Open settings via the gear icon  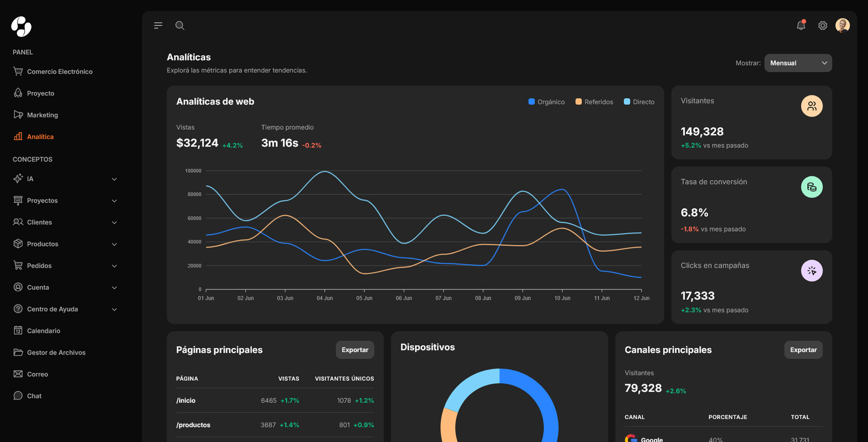[x=823, y=26]
